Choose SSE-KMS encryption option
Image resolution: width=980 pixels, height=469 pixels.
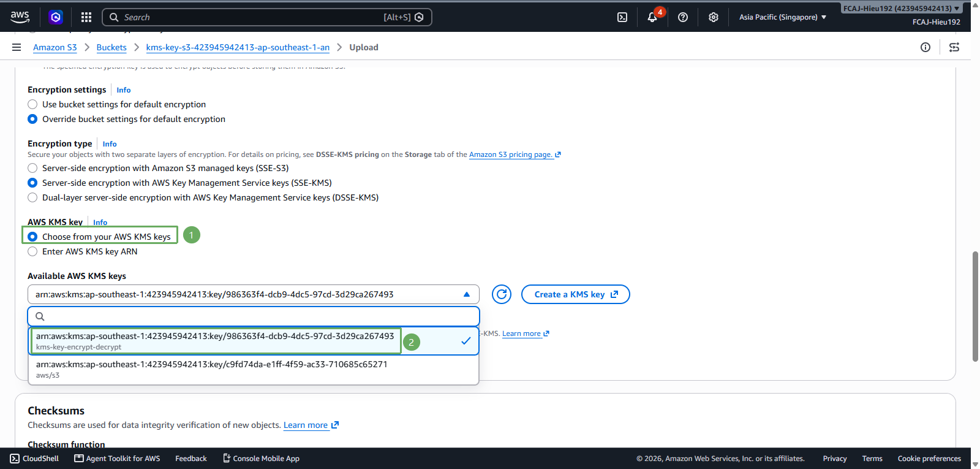pyautogui.click(x=32, y=183)
